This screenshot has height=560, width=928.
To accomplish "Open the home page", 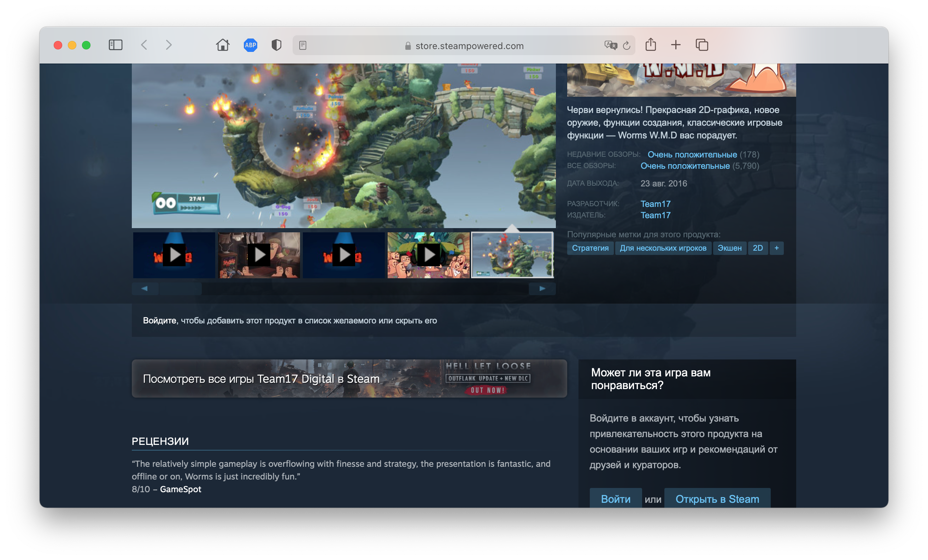I will [223, 45].
